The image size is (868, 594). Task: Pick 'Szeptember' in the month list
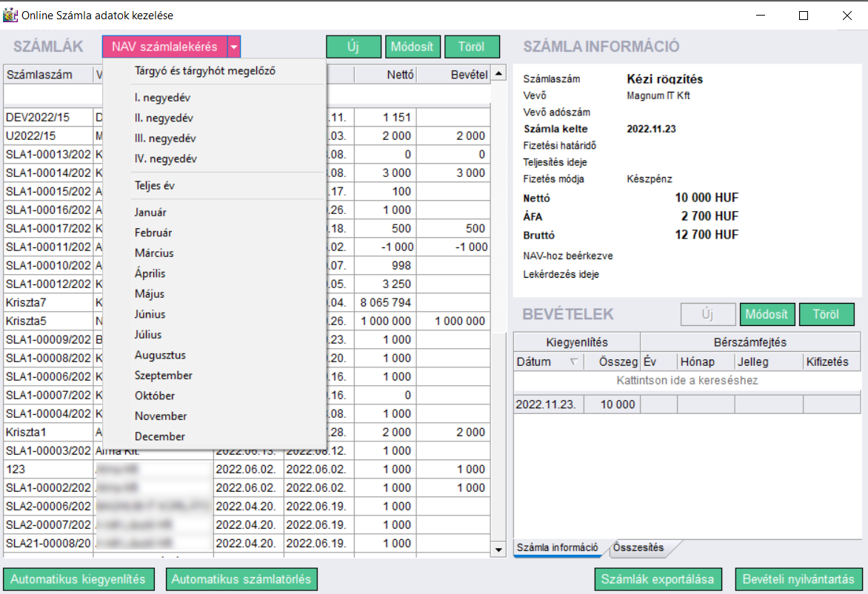tap(164, 376)
